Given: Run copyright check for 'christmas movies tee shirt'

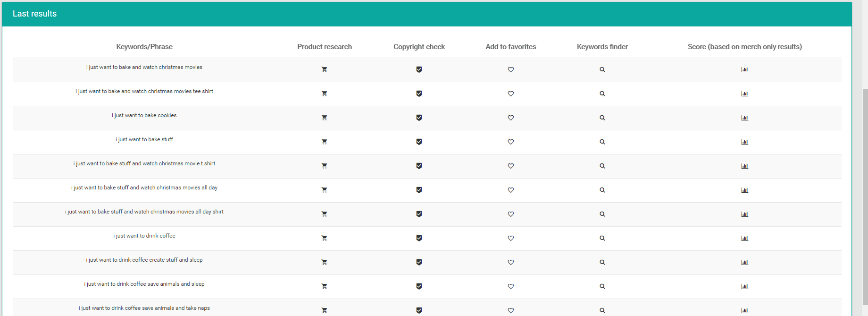Looking at the screenshot, I should pos(419,94).
